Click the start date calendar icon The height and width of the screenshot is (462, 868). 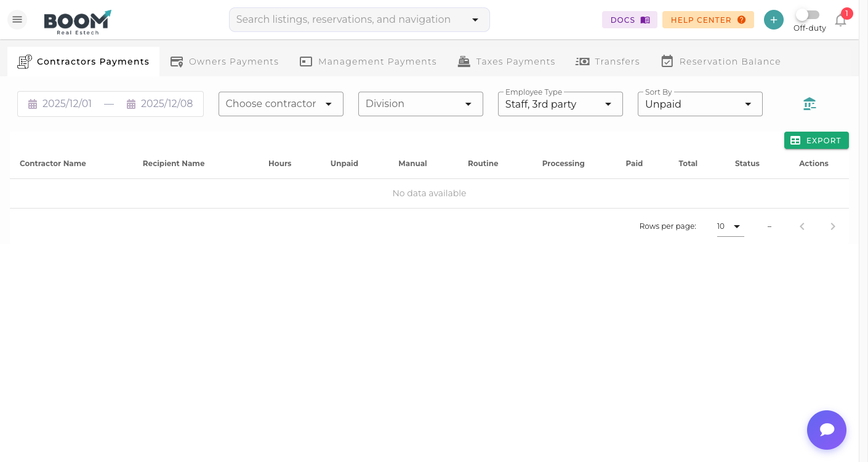coord(33,103)
